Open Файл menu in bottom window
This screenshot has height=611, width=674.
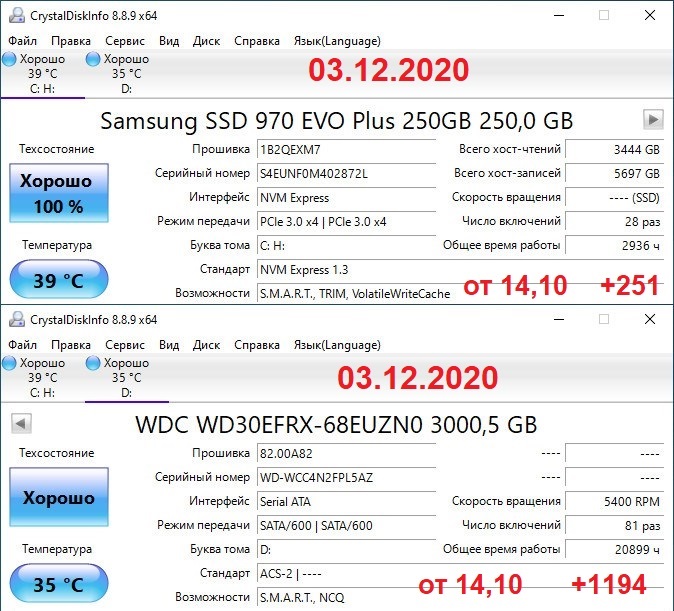(22, 345)
